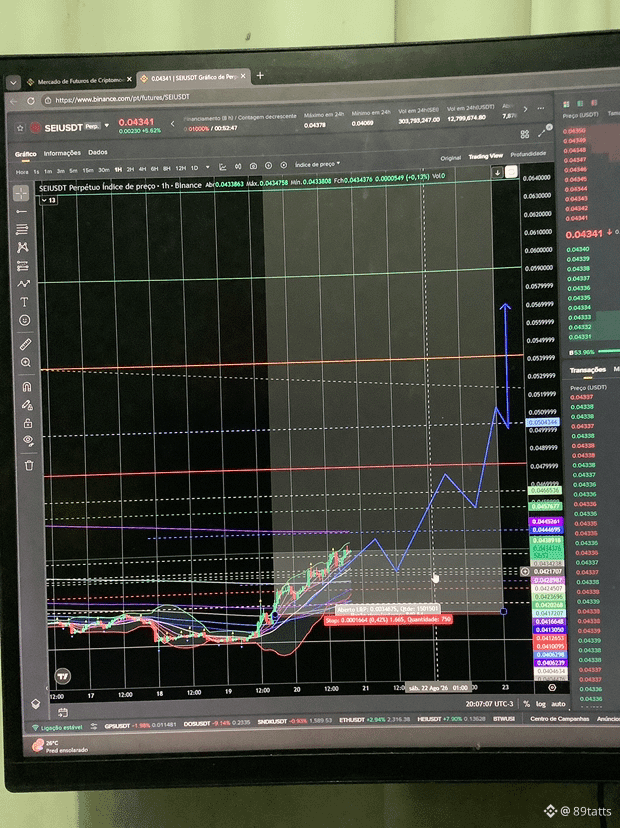Open the chart layout grid icon

coord(524,134)
